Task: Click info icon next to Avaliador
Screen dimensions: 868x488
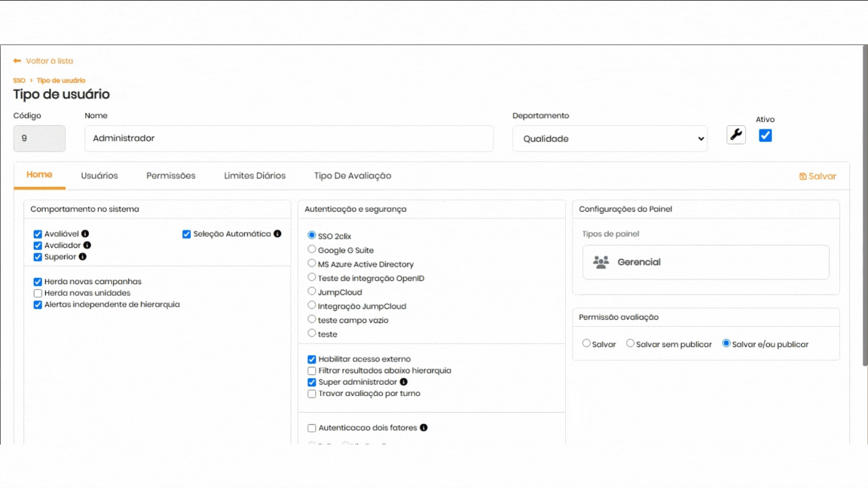Action: (87, 246)
